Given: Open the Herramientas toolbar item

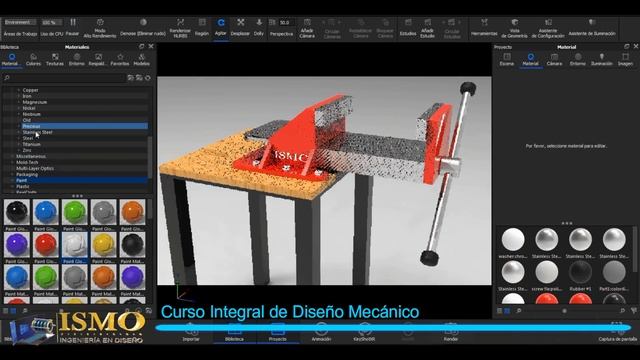Looking at the screenshot, I should pos(484,28).
